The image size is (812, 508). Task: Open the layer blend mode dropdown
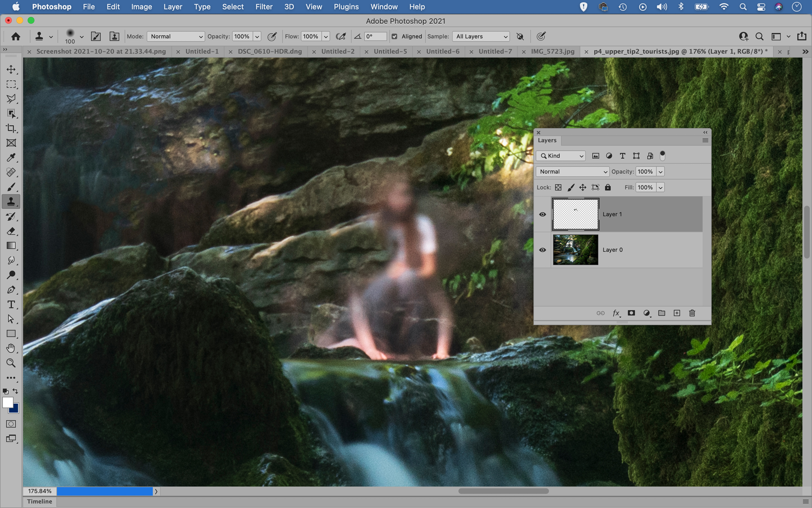(572, 172)
